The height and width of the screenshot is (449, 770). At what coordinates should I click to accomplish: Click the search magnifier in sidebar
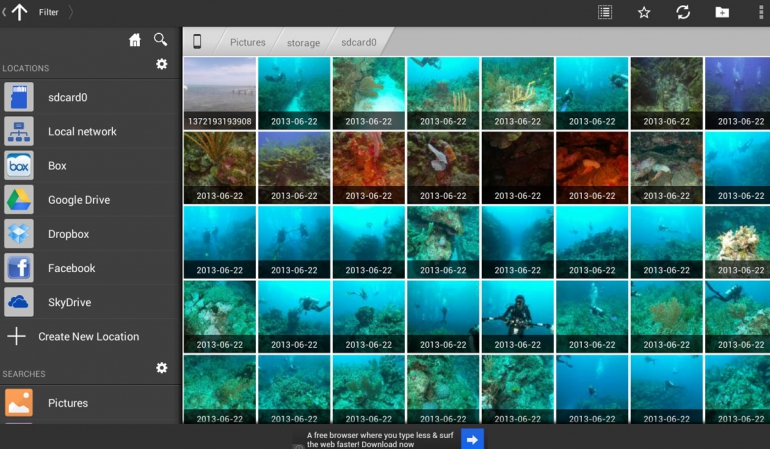[160, 40]
